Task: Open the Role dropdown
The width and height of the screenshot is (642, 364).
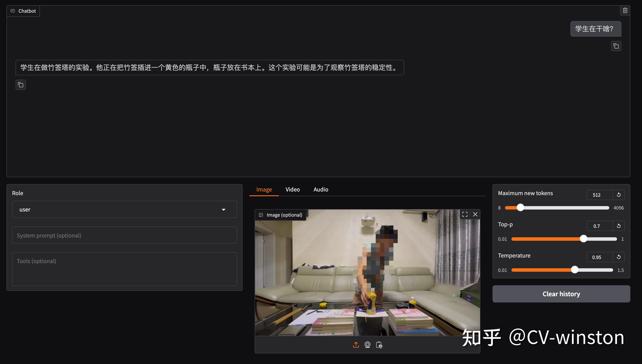Action: pos(223,209)
